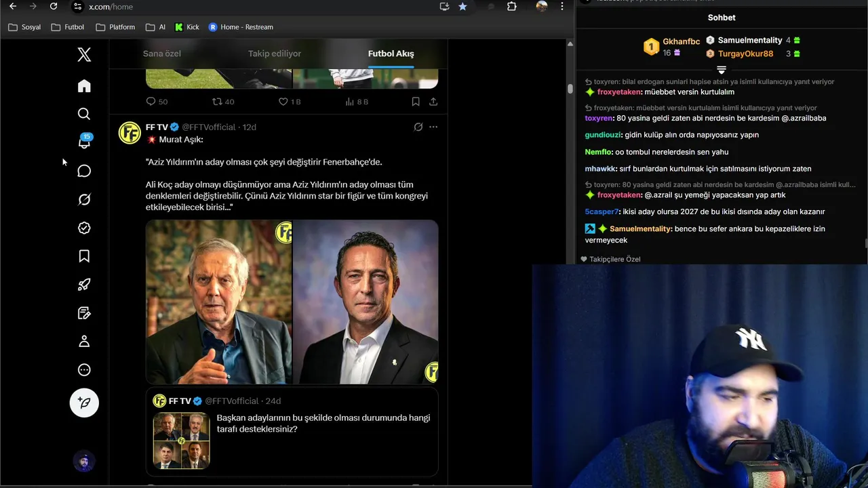Open right portrait photo in post

[x=366, y=302]
